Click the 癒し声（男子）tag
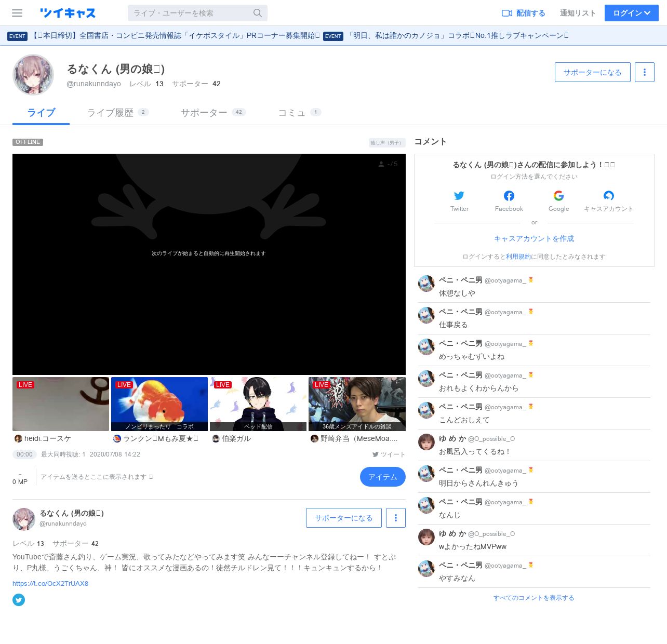 coord(387,142)
